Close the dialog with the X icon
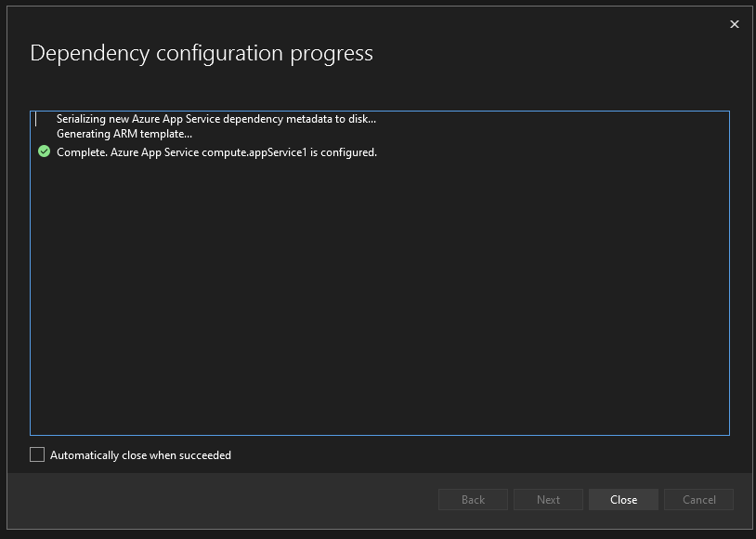Image resolution: width=756 pixels, height=539 pixels. [735, 24]
